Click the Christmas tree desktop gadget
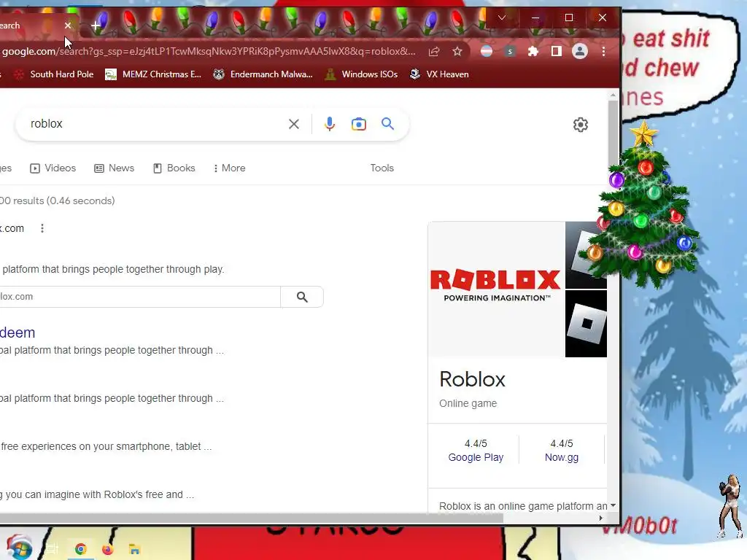The width and height of the screenshot is (747, 560). [643, 209]
